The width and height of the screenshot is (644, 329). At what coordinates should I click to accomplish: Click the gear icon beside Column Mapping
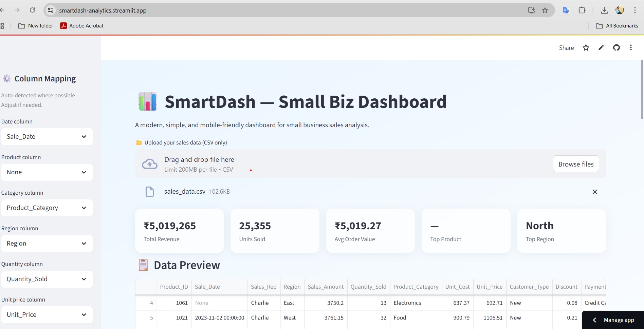[x=6, y=78]
